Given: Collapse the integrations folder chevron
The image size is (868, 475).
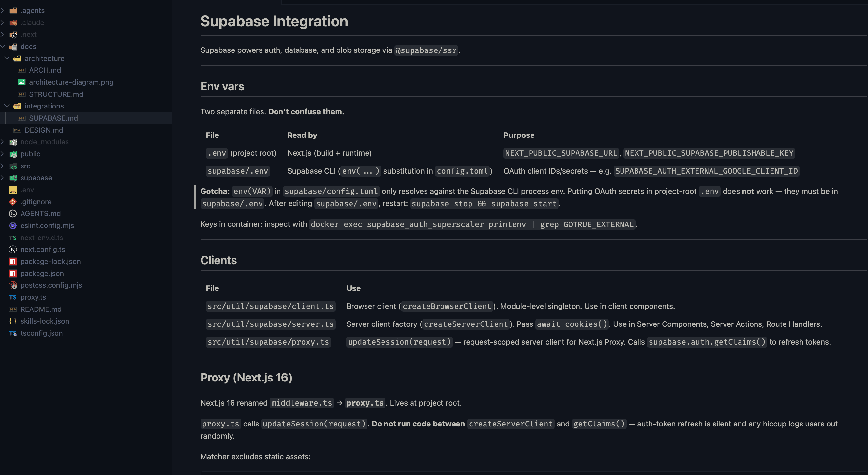Looking at the screenshot, I should click(x=7, y=106).
